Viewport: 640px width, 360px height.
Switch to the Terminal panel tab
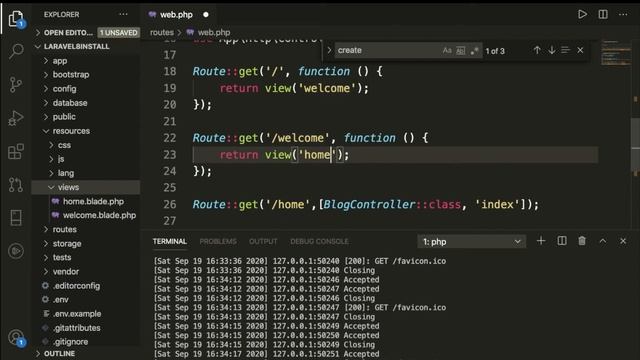[170, 241]
